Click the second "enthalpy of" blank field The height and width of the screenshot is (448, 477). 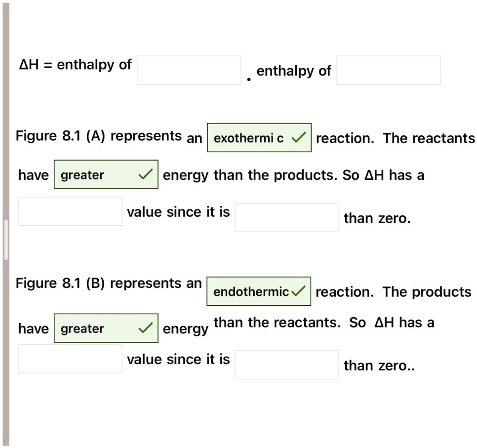388,71
